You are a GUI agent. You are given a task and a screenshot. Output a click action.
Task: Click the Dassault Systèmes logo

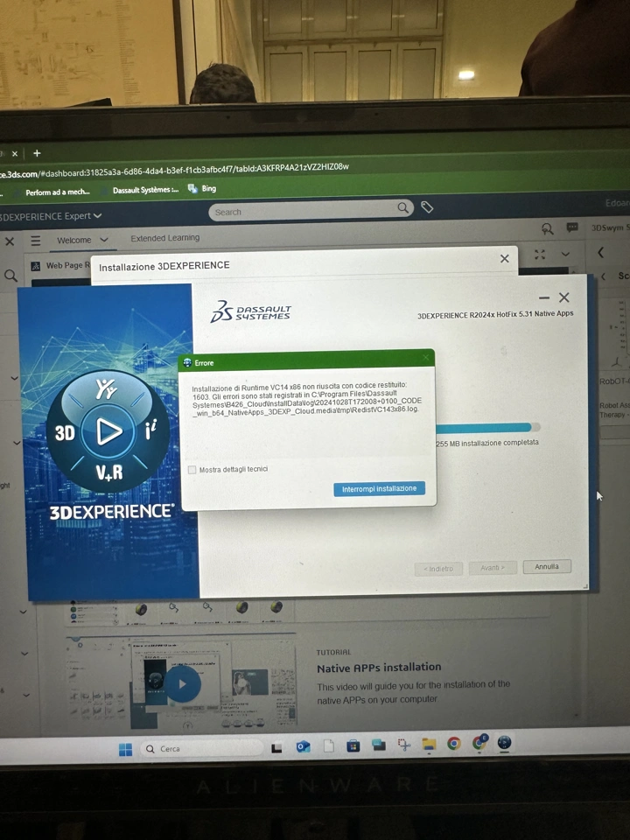tap(250, 311)
